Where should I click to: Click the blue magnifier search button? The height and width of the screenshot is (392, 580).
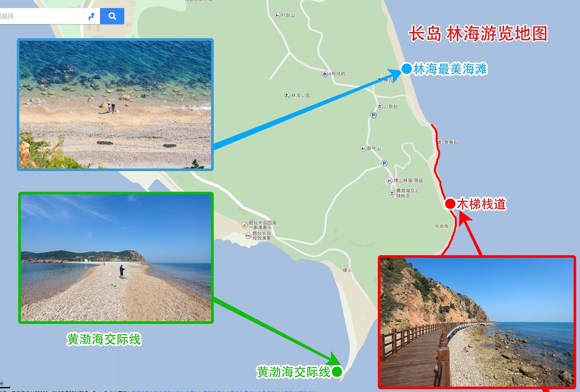pos(112,16)
